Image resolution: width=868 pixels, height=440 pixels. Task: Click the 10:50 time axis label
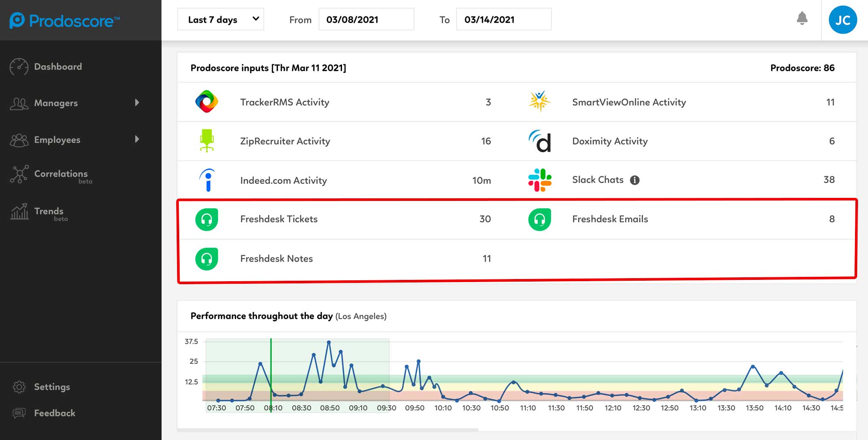(x=500, y=408)
